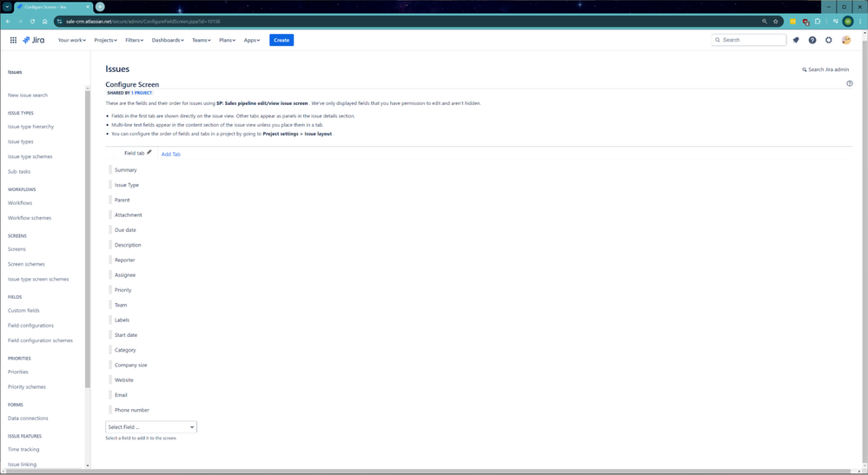Expand the Apps menu

(x=252, y=40)
